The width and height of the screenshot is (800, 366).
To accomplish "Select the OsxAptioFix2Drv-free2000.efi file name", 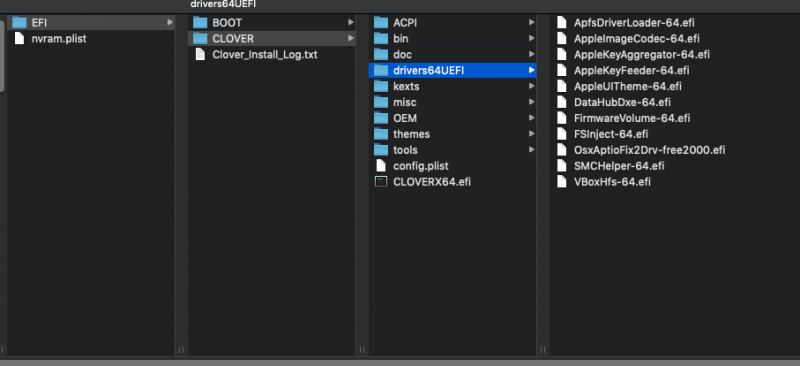I will point(649,150).
